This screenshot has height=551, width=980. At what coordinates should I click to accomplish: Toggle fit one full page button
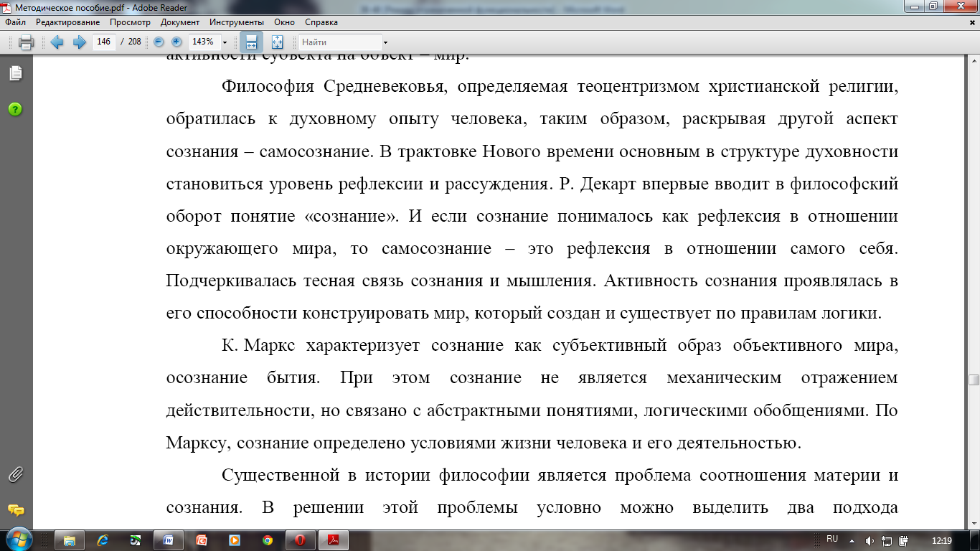pyautogui.click(x=278, y=42)
